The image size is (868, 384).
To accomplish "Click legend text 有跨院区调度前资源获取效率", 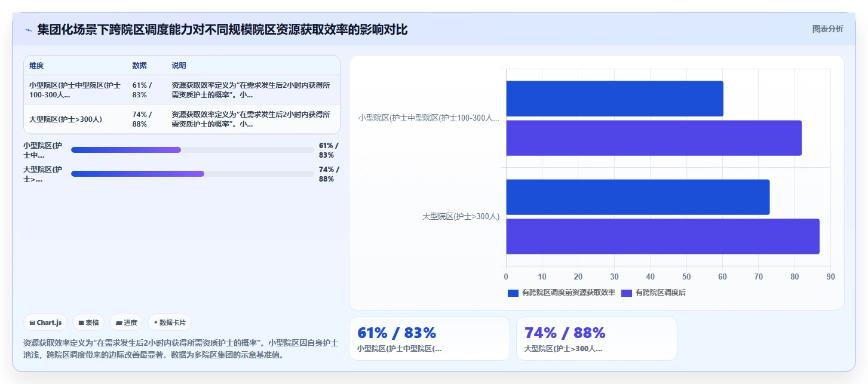I will point(568,293).
